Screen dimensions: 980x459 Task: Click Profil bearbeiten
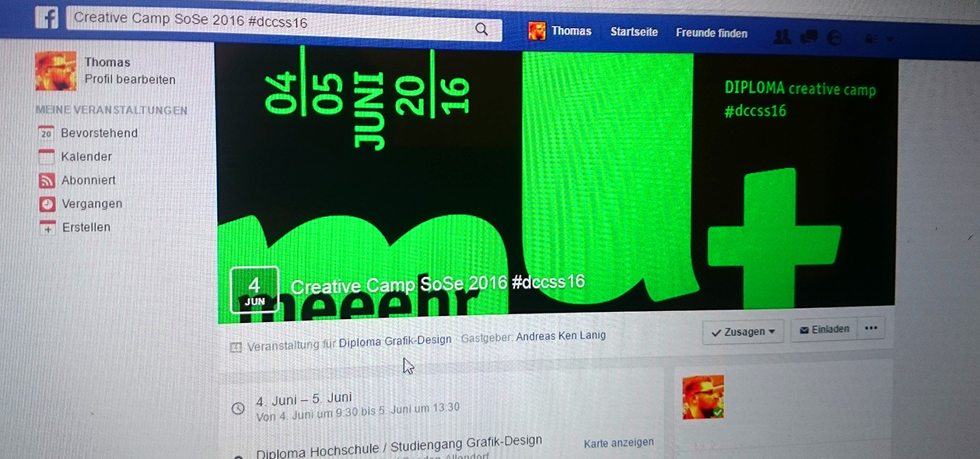coord(130,79)
